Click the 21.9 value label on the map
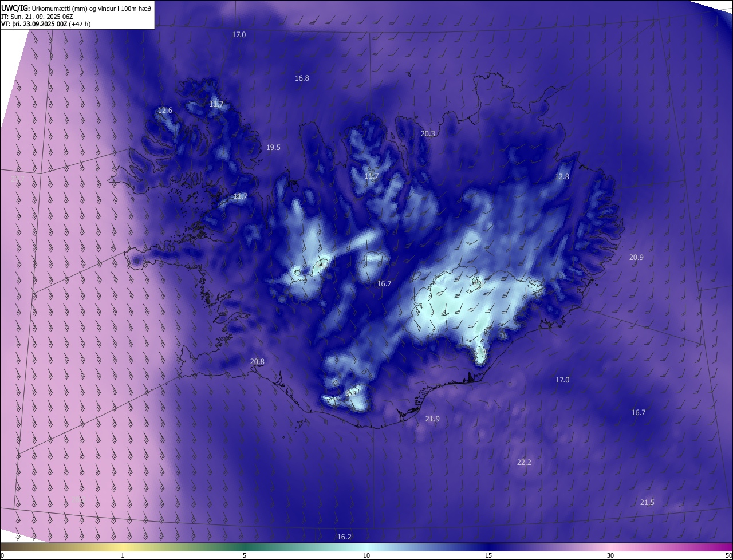The image size is (733, 560). click(432, 419)
